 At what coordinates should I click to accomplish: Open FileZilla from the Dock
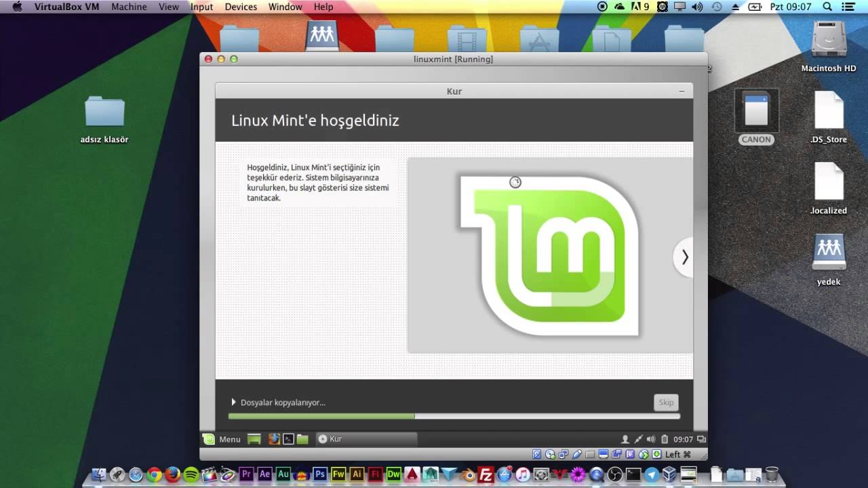(x=486, y=474)
